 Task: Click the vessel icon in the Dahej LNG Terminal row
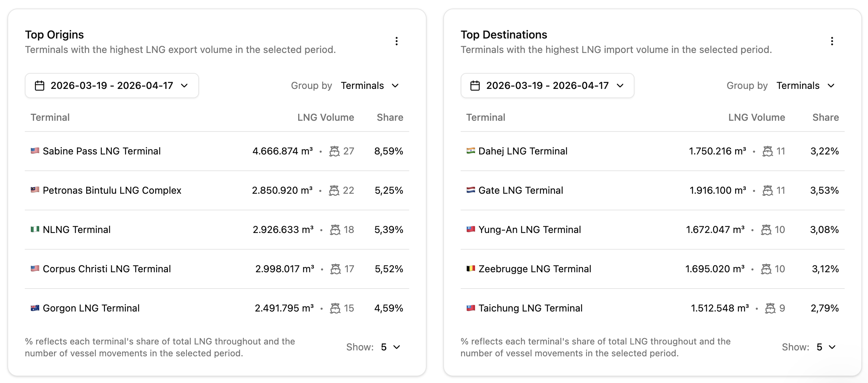pos(768,151)
